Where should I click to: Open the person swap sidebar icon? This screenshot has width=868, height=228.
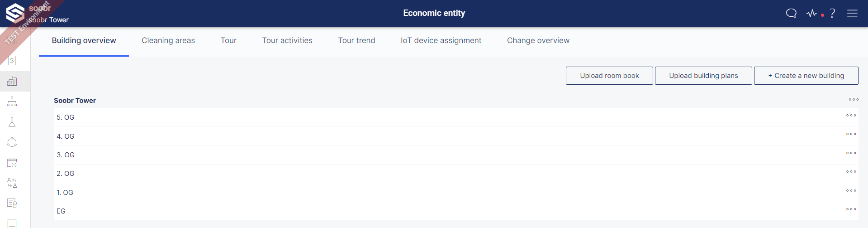pos(12,183)
